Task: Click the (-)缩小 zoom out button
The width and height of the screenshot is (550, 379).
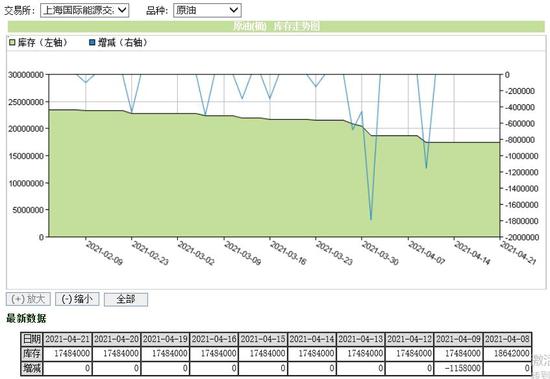Action: click(x=77, y=299)
